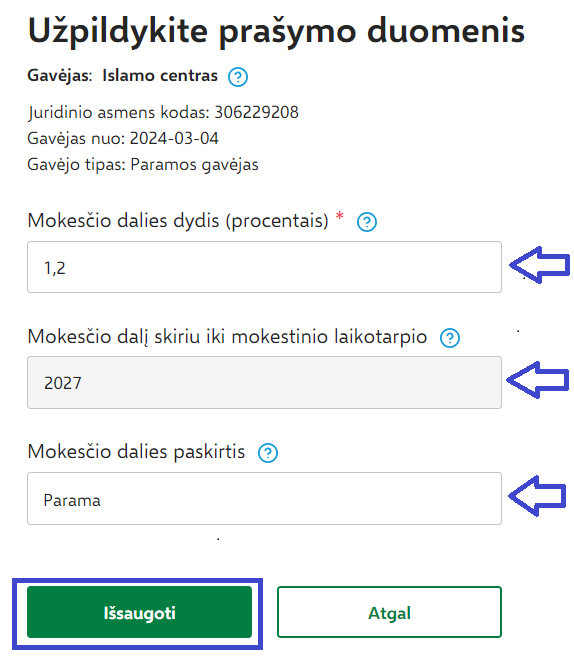Open help tooltip for Mokesčio dalies paskirtis

click(268, 453)
